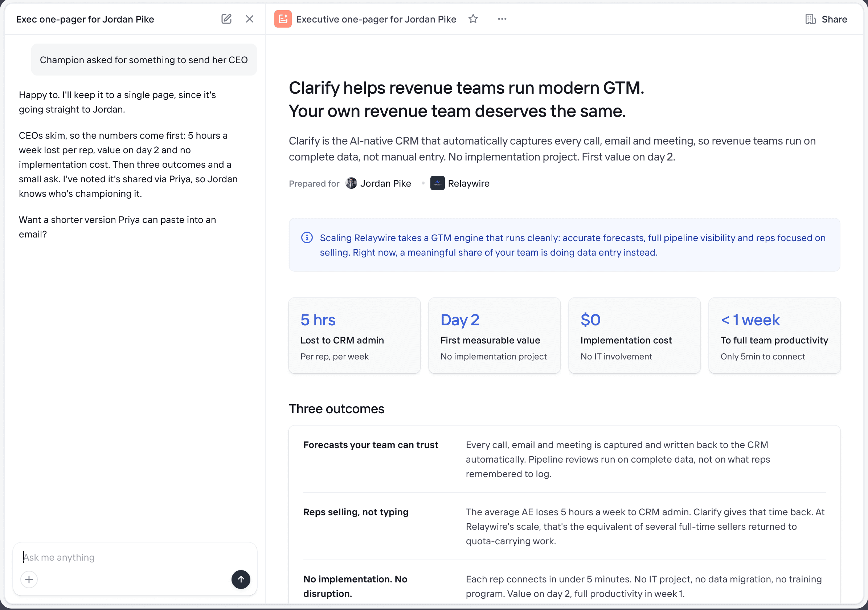Select the < 1 week productivity card
Viewport: 868px width, 610px height.
[774, 335]
